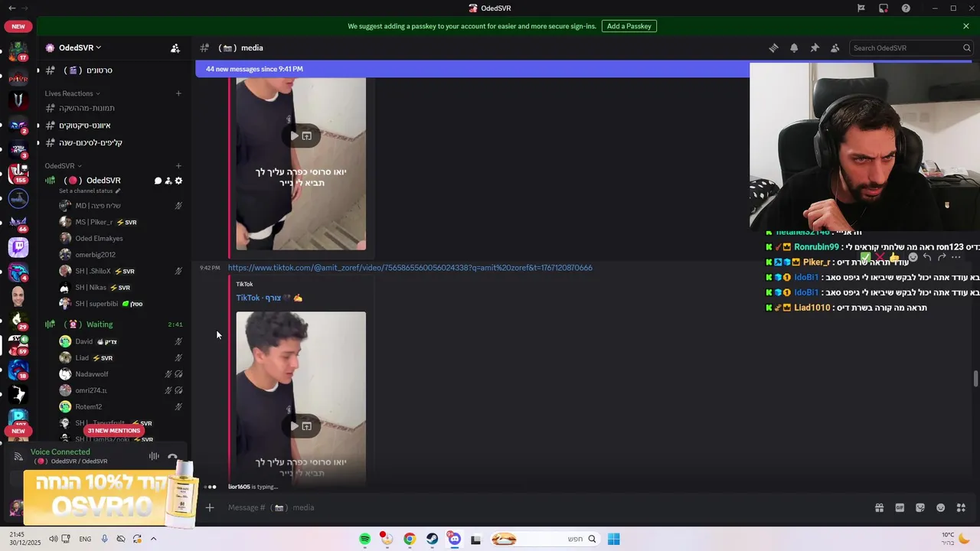The width and height of the screenshot is (980, 551).
Task: Open the Twitch server icon
Action: tap(18, 247)
